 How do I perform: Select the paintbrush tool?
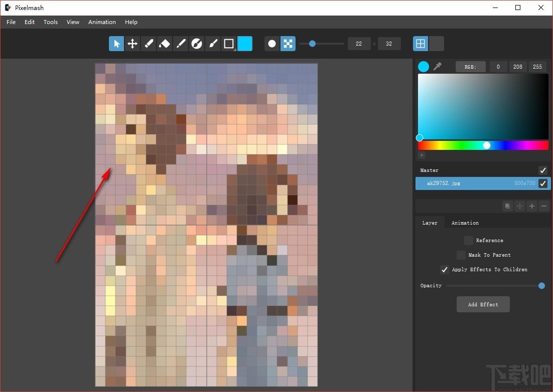coord(213,44)
